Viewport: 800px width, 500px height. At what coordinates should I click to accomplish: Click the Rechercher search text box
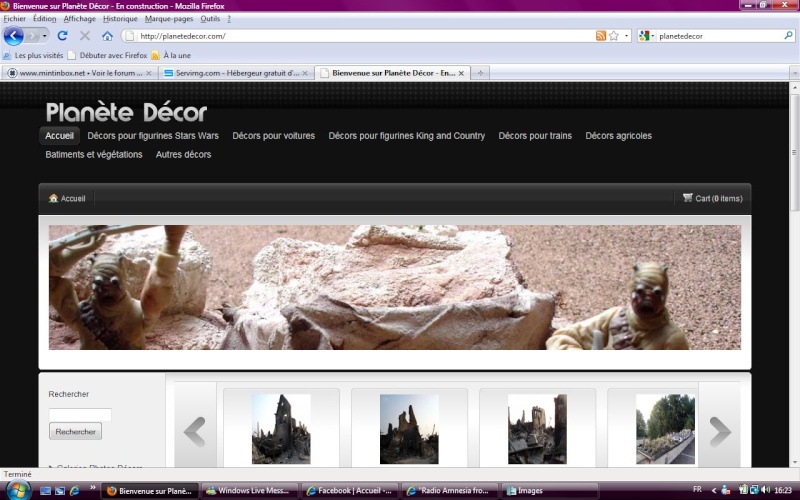pyautogui.click(x=80, y=415)
